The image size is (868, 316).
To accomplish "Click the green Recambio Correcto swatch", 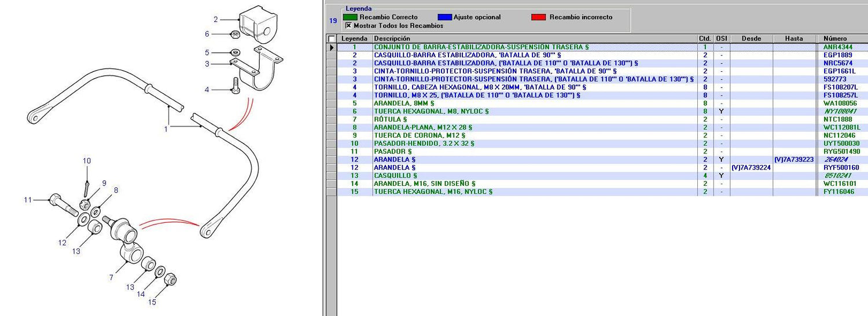I will click(x=350, y=17).
